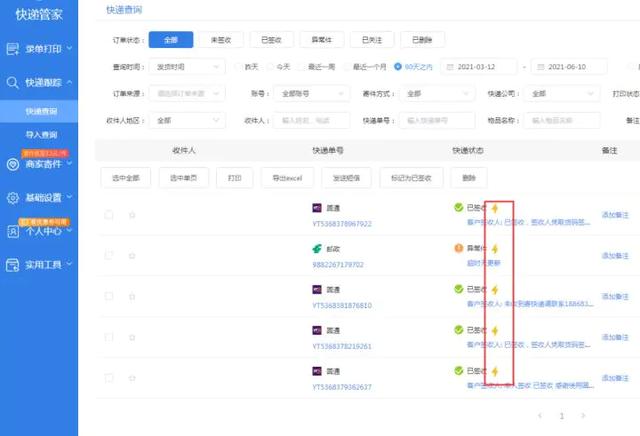The height and width of the screenshot is (436, 640).
Task: Select the 今天 time radio button
Action: [270, 67]
